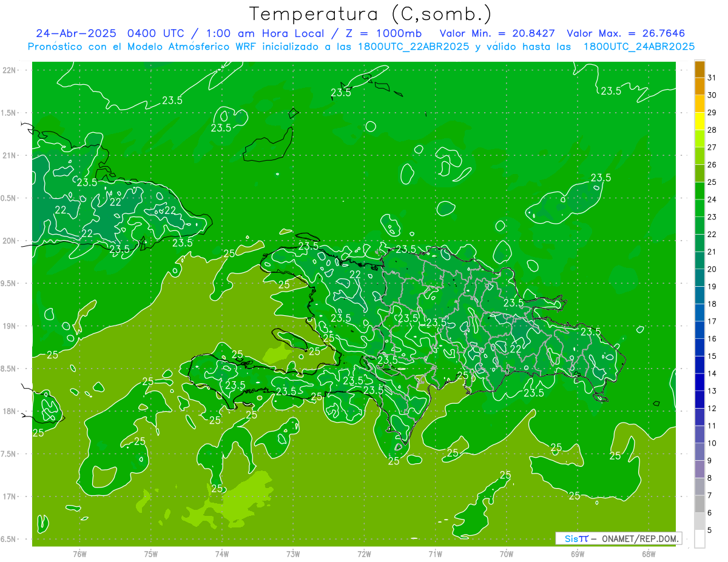
Task: Click the "27" value on the color scale
Action: 712,147
